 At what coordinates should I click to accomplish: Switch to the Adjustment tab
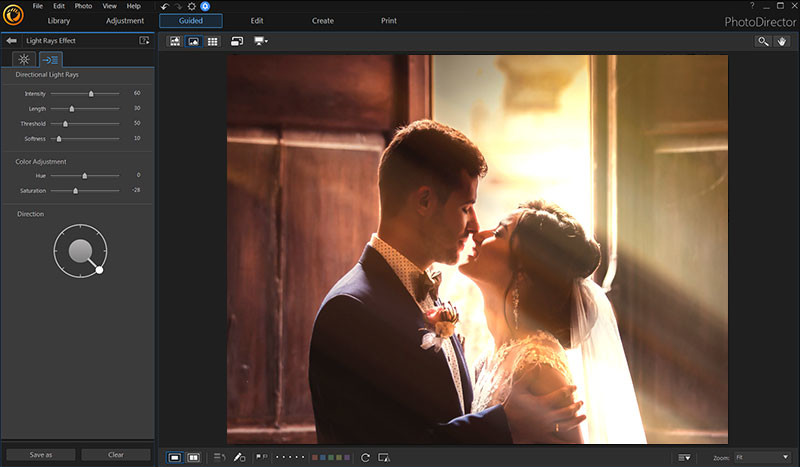coord(125,20)
